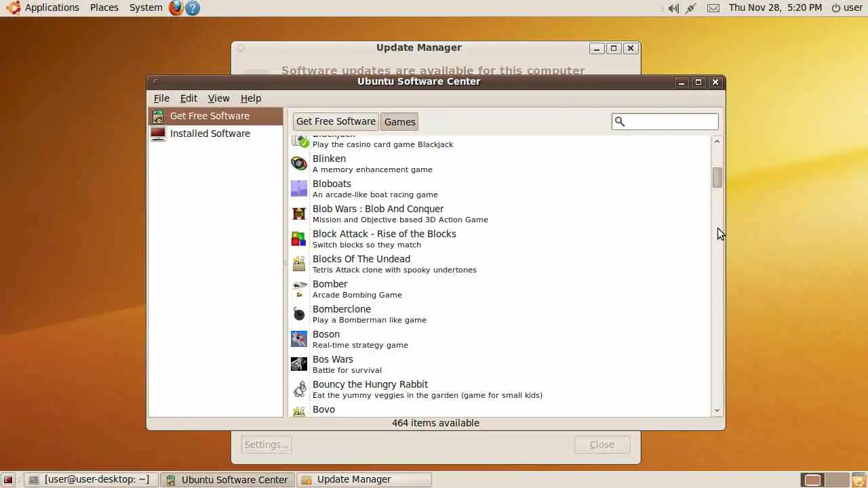Select the Blinken list entry
This screenshot has height=488, width=868.
coord(500,163)
